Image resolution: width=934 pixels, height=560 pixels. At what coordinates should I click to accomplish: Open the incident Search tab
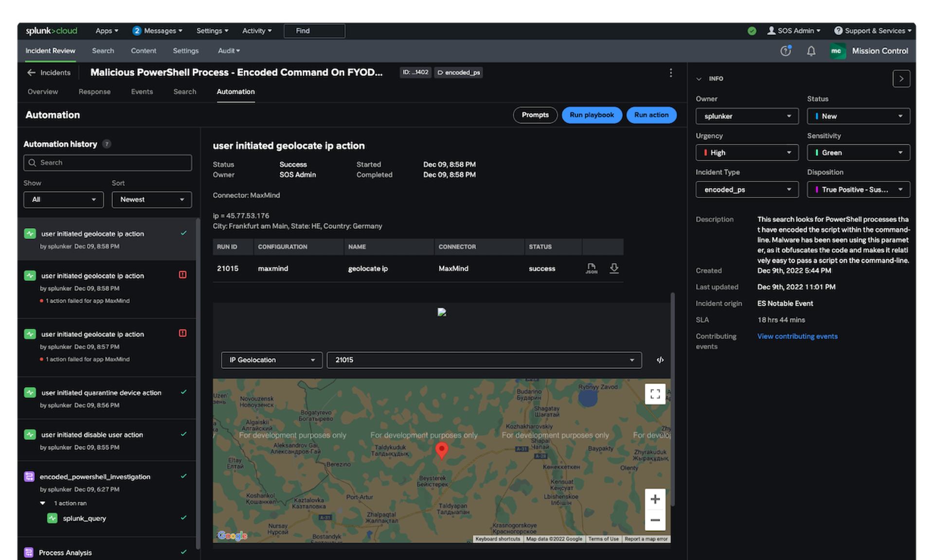point(185,91)
